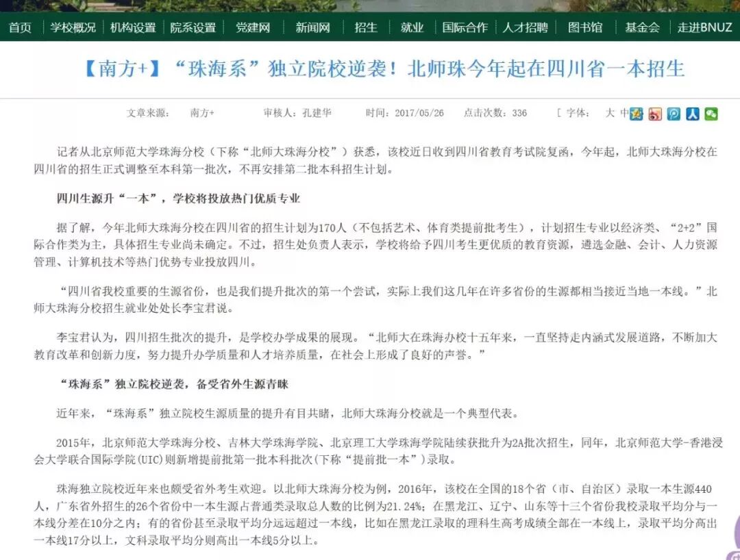This screenshot has width=740, height=560.
Task: Click the paragraph starting 2015年，北京师范大学珠海分校
Action: click(378, 450)
